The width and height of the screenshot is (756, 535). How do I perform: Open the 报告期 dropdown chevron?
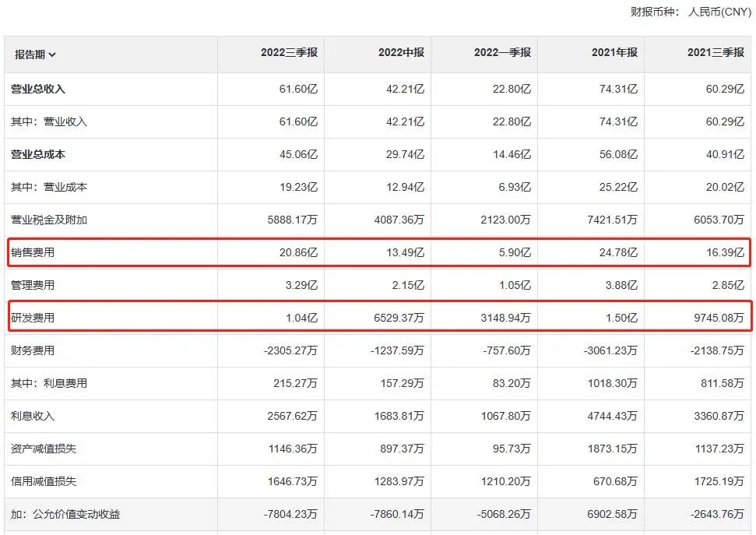coord(52,55)
